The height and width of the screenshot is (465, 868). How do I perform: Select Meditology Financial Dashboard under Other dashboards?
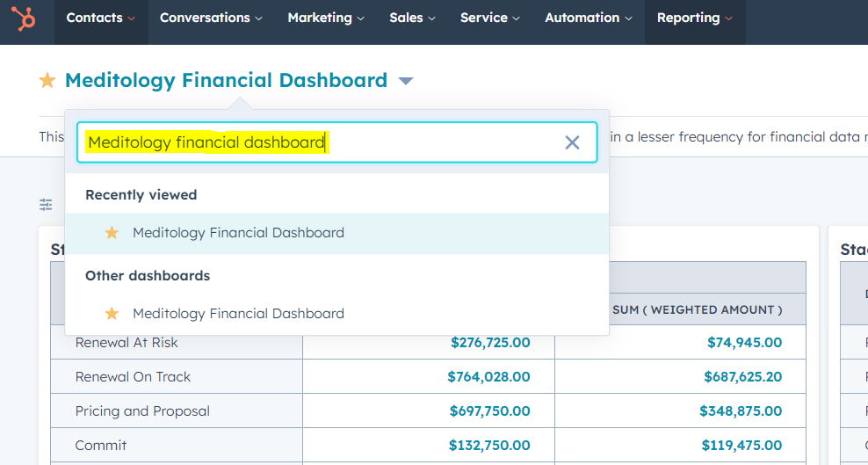(x=238, y=314)
